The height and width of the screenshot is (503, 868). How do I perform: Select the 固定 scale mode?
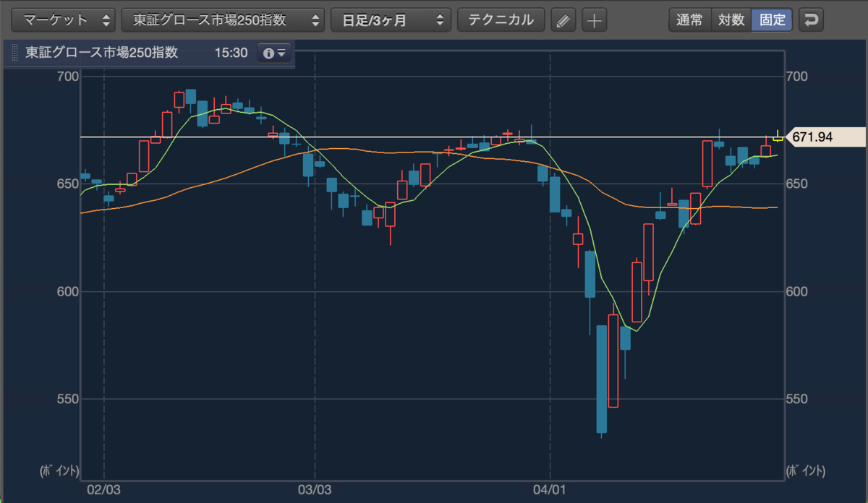(773, 20)
